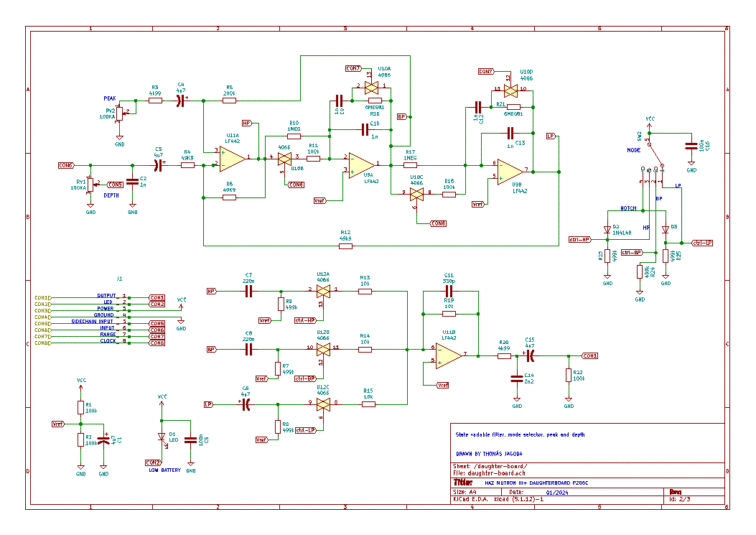Click the C10 1n capacitor symbol
The width and height of the screenshot is (756, 535).
click(365, 130)
